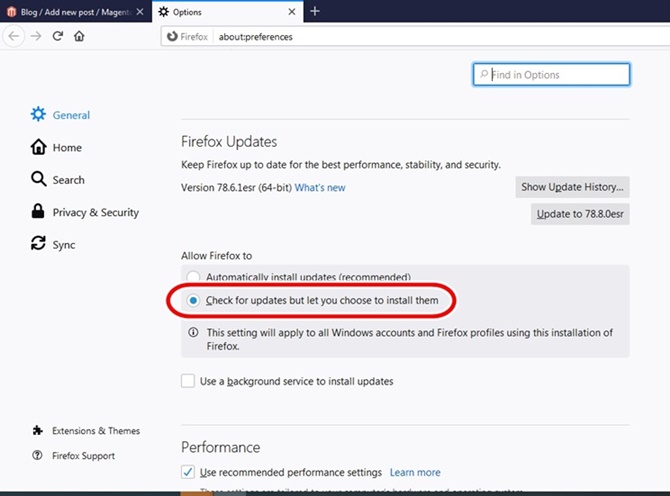Click the Allow Firefox to label

pos(217,255)
